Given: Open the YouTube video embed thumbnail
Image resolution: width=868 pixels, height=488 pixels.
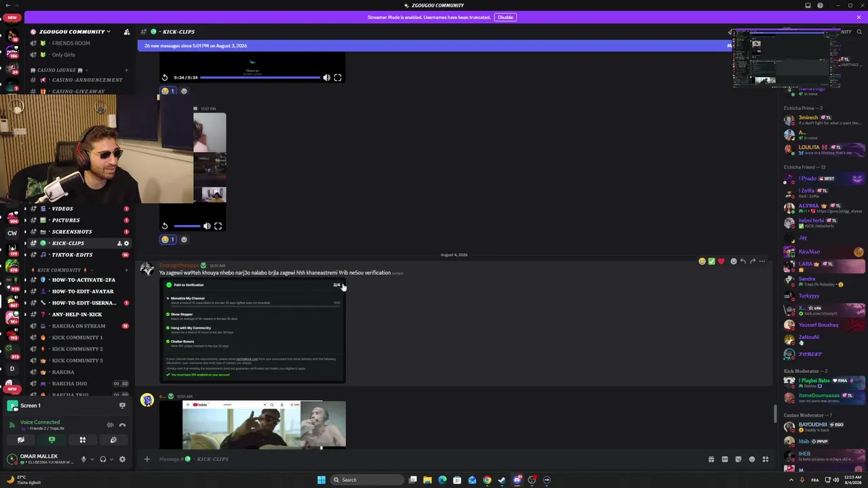Looking at the screenshot, I should pyautogui.click(x=252, y=425).
